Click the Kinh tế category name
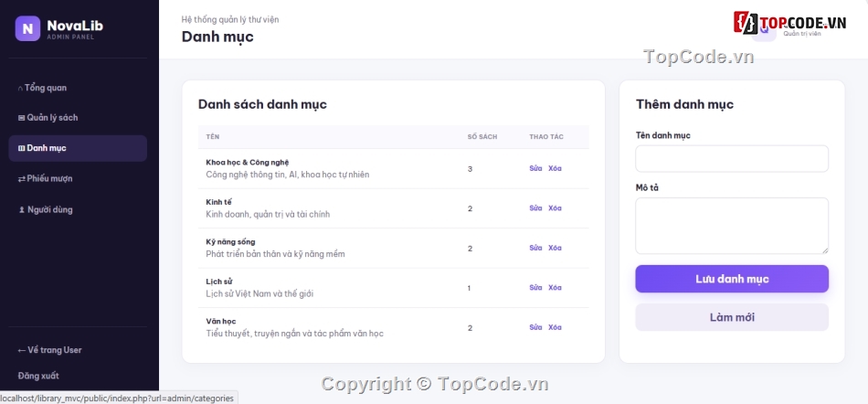The height and width of the screenshot is (404, 868). 218,203
